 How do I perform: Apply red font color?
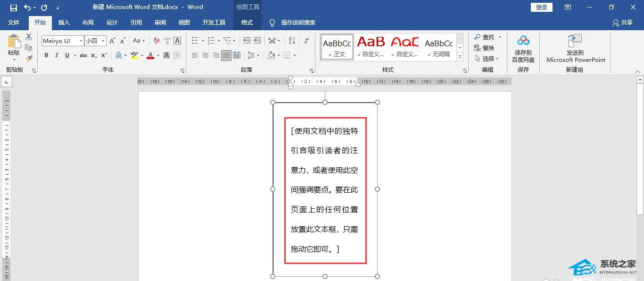[x=150, y=55]
